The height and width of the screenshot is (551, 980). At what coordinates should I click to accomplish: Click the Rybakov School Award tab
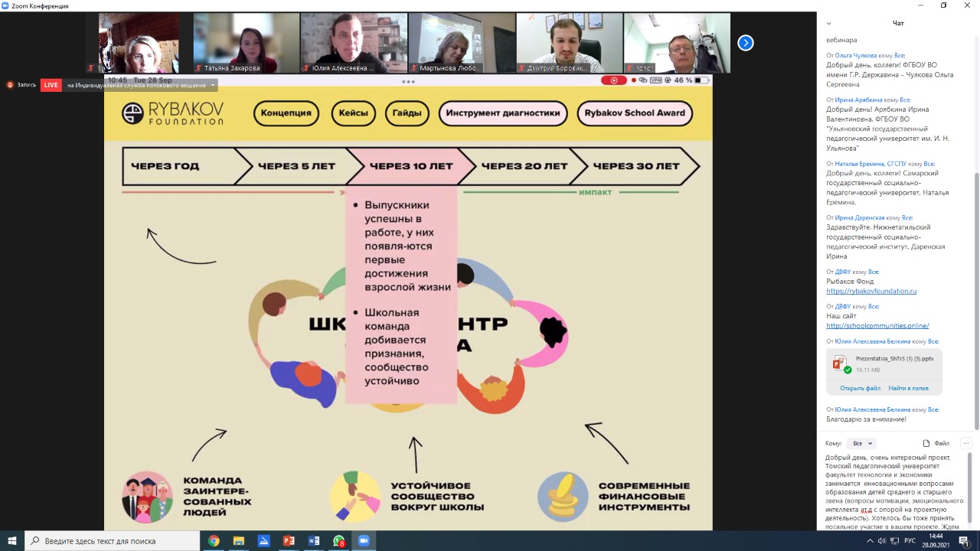(635, 113)
